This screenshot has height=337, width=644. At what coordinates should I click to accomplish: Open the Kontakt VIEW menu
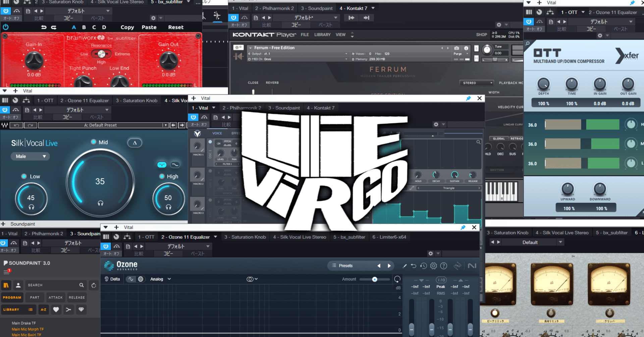340,35
